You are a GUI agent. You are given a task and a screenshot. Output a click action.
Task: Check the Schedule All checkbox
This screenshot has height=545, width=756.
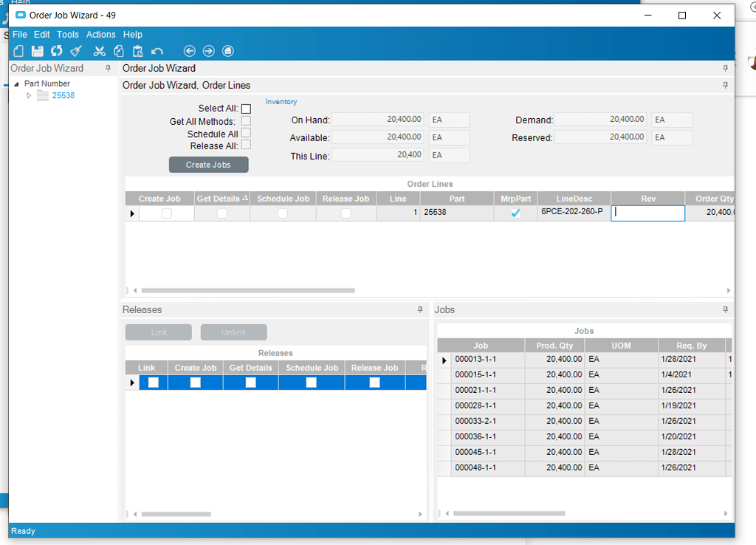(246, 133)
